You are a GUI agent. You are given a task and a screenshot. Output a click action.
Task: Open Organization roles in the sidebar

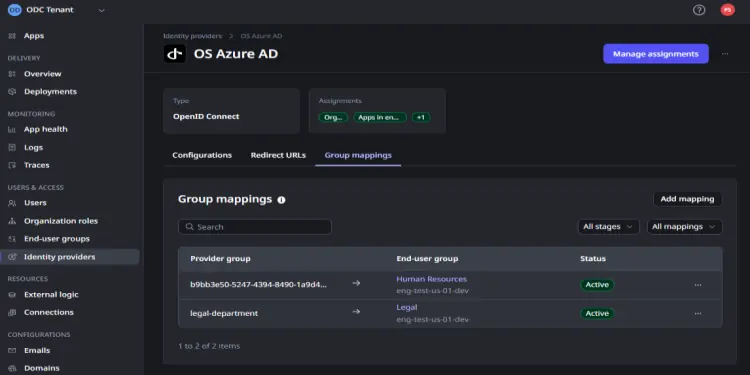61,221
